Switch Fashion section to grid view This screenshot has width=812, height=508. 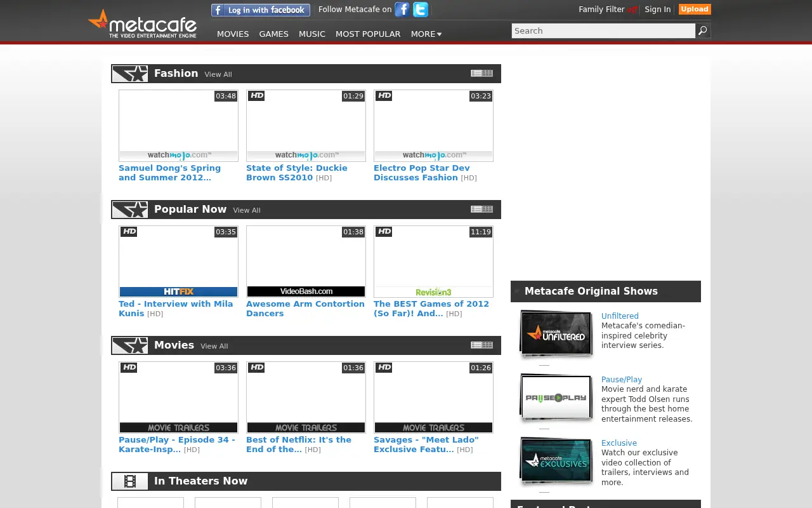487,73
